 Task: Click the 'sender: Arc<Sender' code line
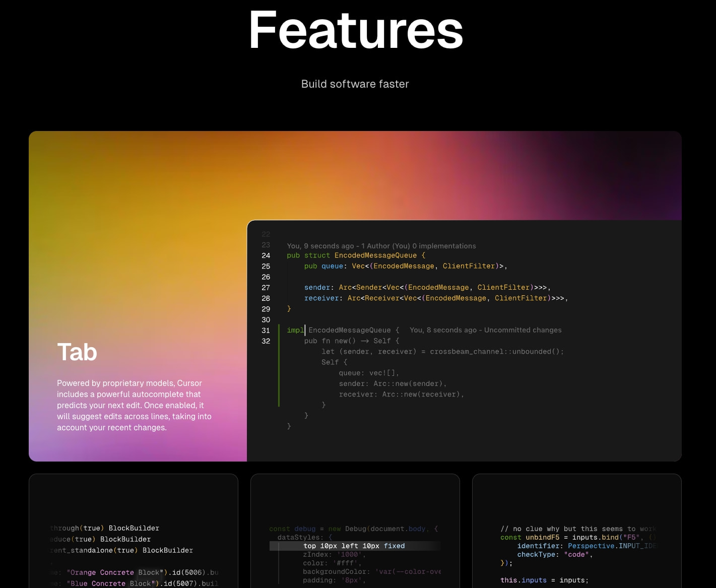427,287
